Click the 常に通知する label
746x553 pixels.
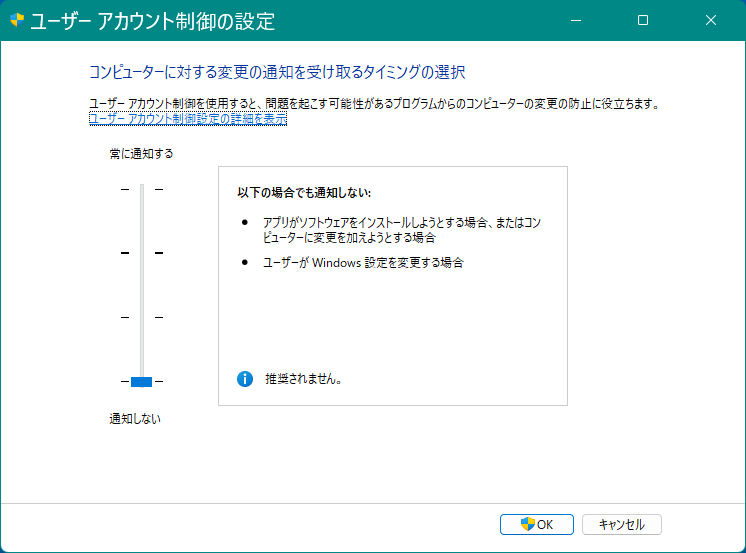click(x=141, y=154)
